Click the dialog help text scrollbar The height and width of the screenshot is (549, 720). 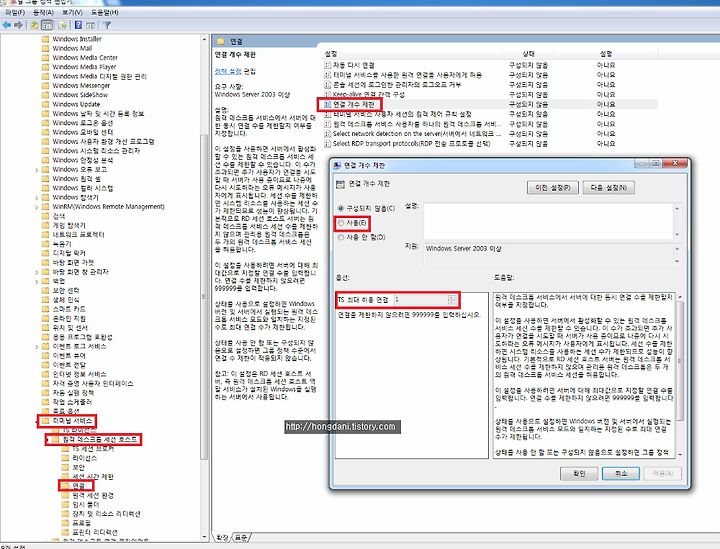click(680, 360)
